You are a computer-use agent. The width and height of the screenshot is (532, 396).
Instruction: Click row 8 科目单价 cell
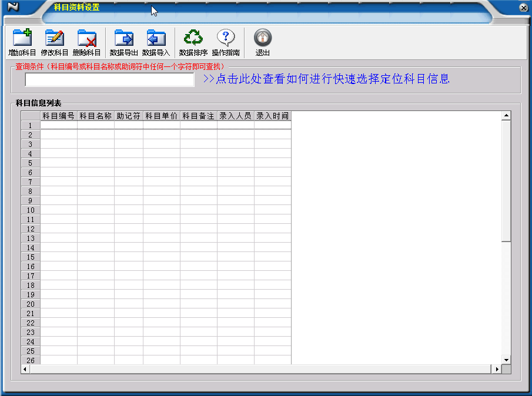(x=162, y=191)
